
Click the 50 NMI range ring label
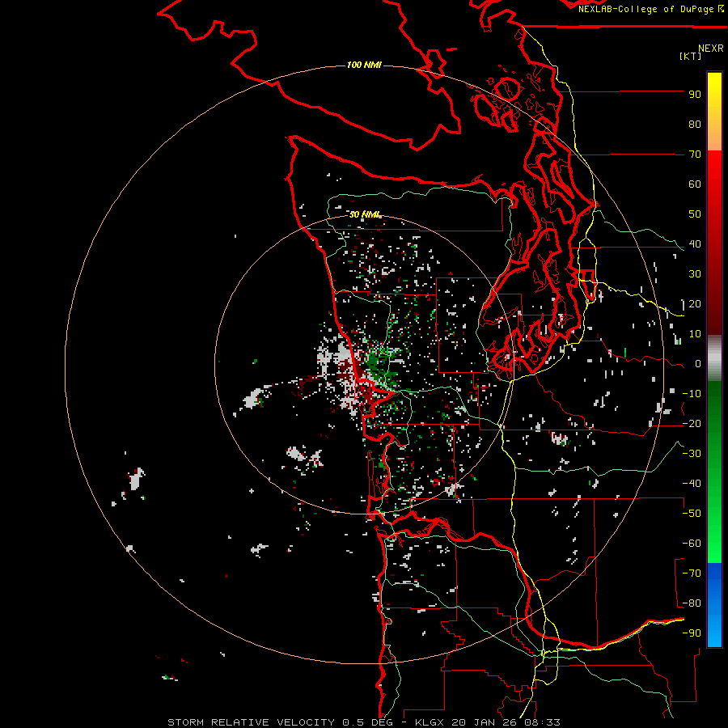[365, 214]
